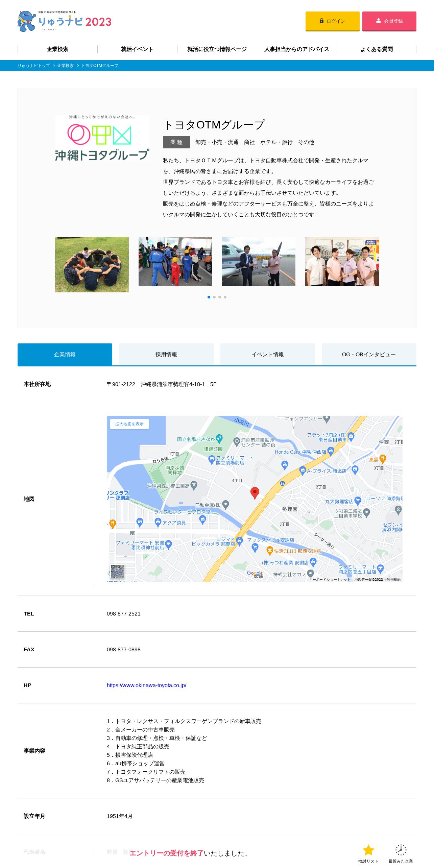Image resolution: width=434 pixels, height=868 pixels.
Task: Click the ログイン button
Action: click(332, 21)
